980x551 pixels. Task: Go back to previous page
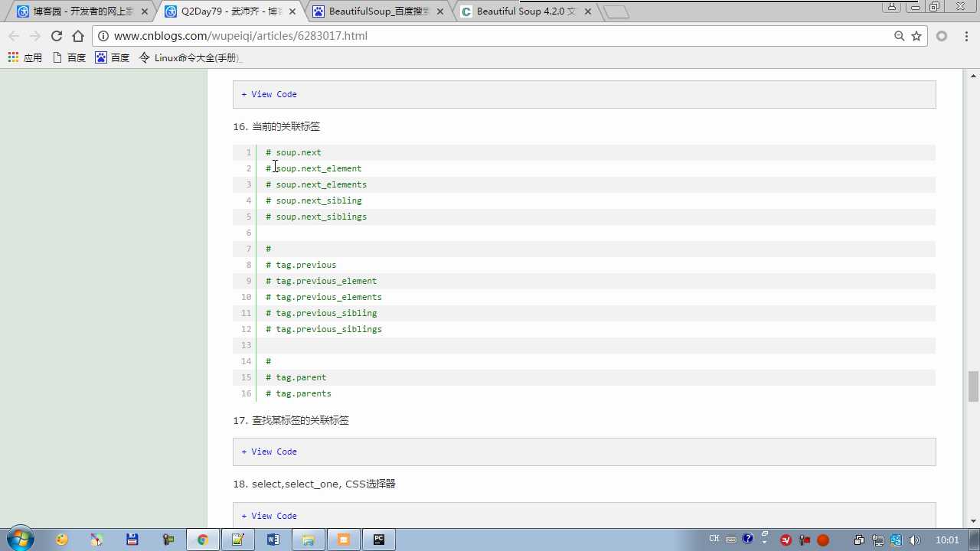[x=14, y=36]
